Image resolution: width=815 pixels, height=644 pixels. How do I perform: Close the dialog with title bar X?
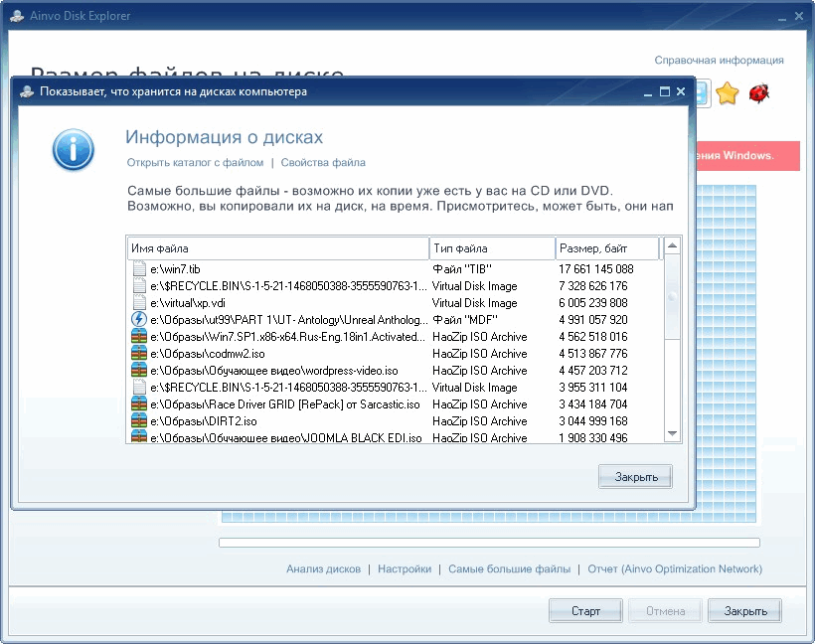681,91
